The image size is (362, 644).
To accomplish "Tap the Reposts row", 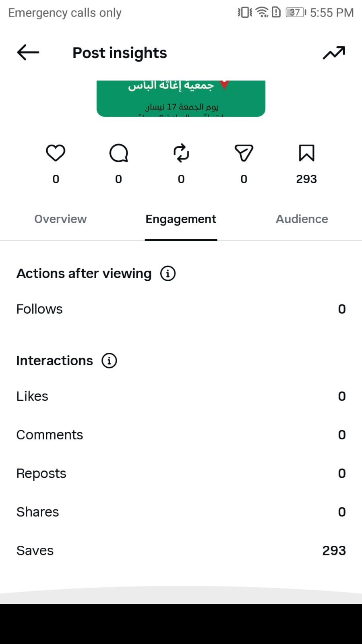I will coord(181,474).
